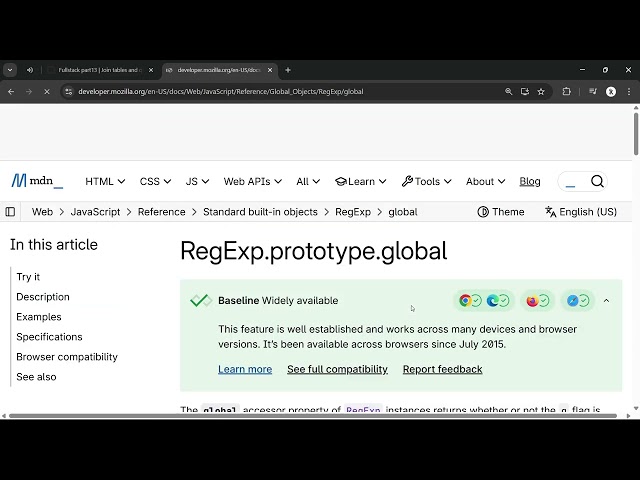Stop loading the page

click(x=47, y=91)
